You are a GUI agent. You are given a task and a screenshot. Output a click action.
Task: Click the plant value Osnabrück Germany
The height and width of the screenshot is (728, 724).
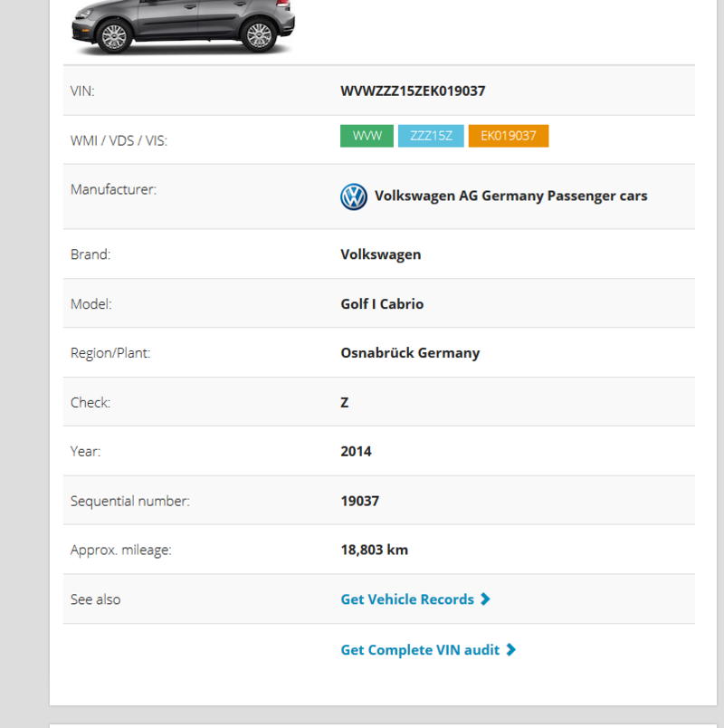[x=410, y=353]
